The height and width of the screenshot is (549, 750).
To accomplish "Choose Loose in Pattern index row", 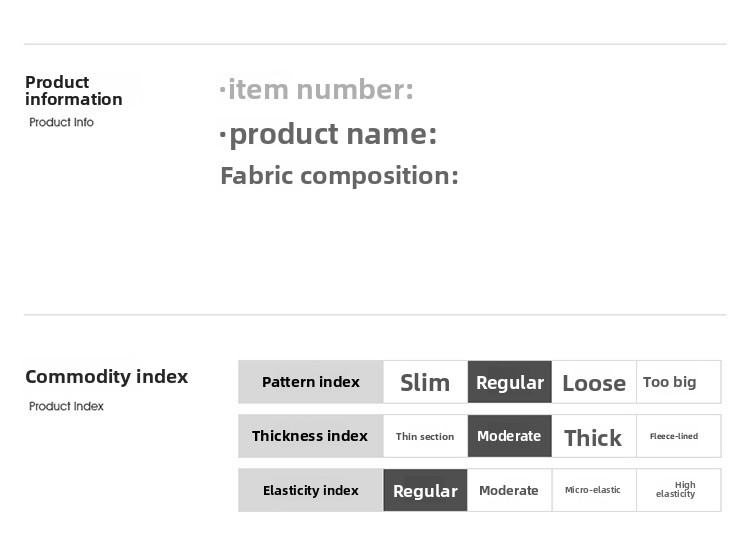I will [x=594, y=382].
